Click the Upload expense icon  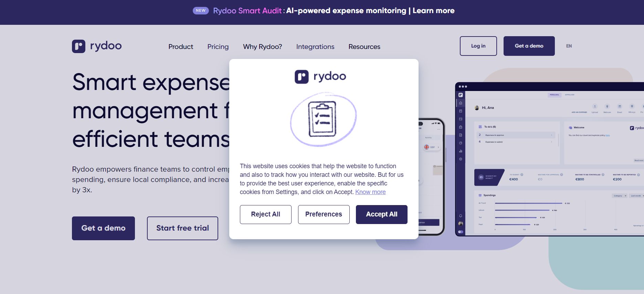[x=595, y=107]
